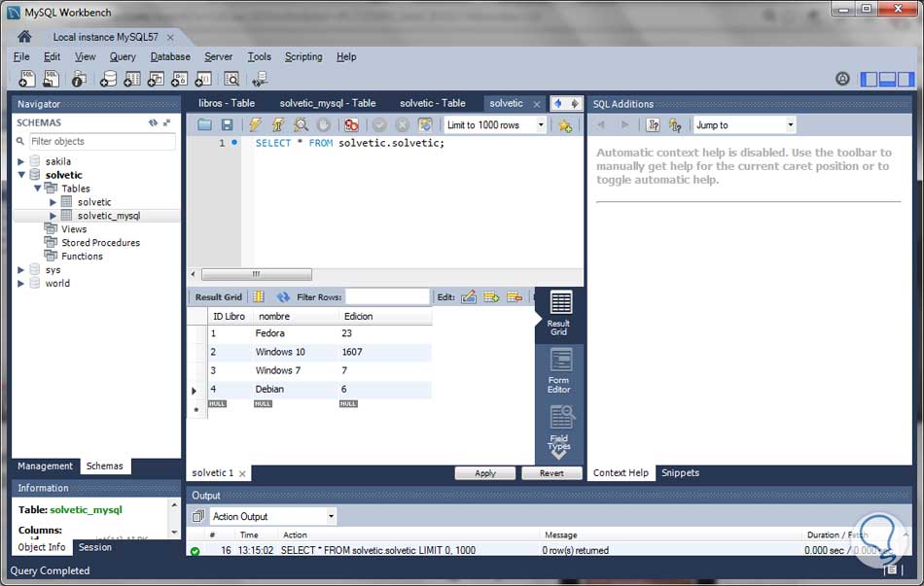Image resolution: width=924 pixels, height=586 pixels.
Task: Toggle wrap cell content in result grid
Action: point(258,296)
